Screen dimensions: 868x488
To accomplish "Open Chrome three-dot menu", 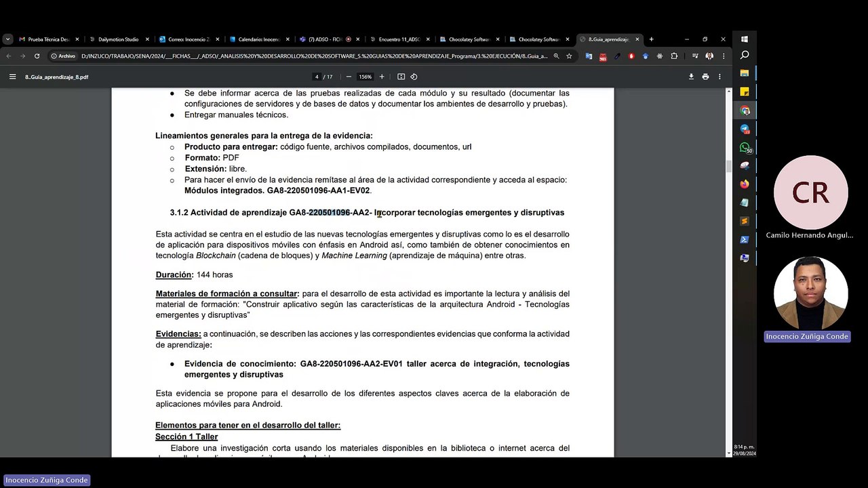I will [x=724, y=56].
